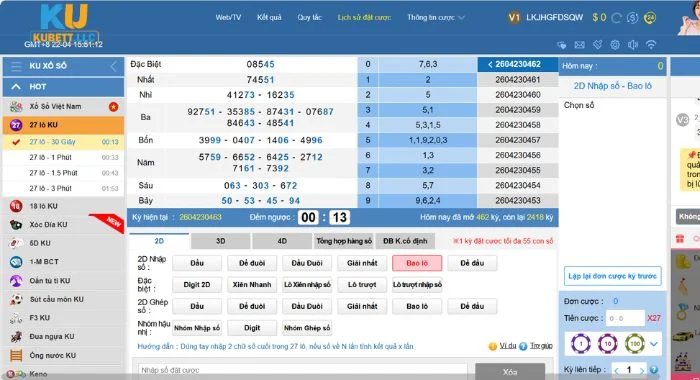Image resolution: width=700 pixels, height=380 pixels.
Task: Click the Tiền cược input field
Action: click(x=625, y=318)
